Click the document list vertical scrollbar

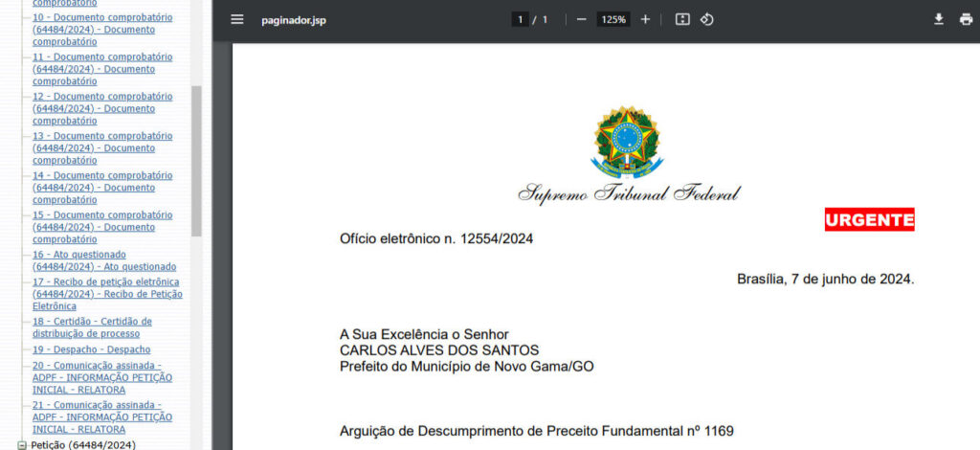196,161
